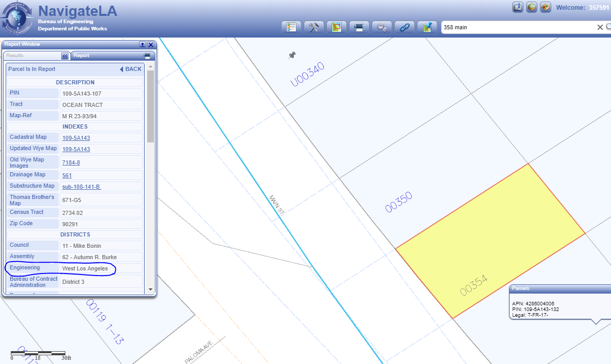Click the pushpin marker on the map
Screen dimensions: 611x364
click(292, 56)
